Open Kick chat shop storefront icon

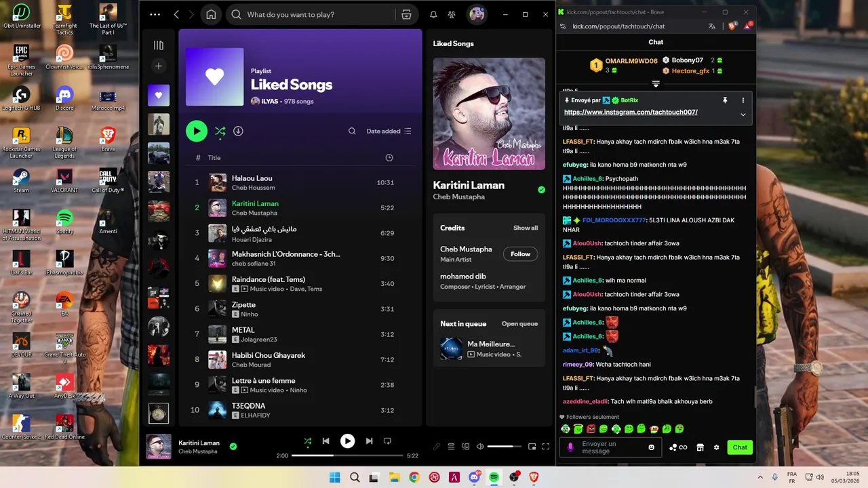tap(700, 447)
